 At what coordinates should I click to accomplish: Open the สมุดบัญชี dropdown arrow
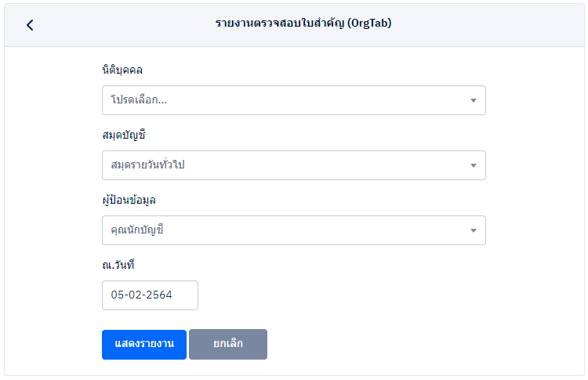click(x=473, y=165)
